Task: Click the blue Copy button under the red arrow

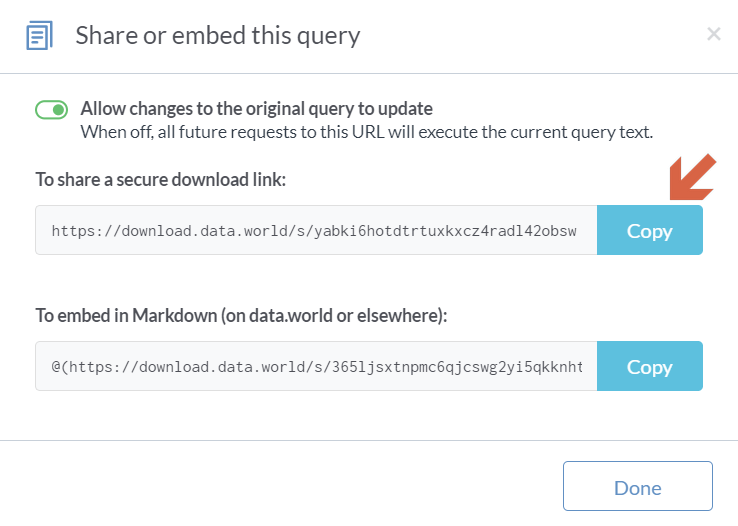Action: point(649,231)
